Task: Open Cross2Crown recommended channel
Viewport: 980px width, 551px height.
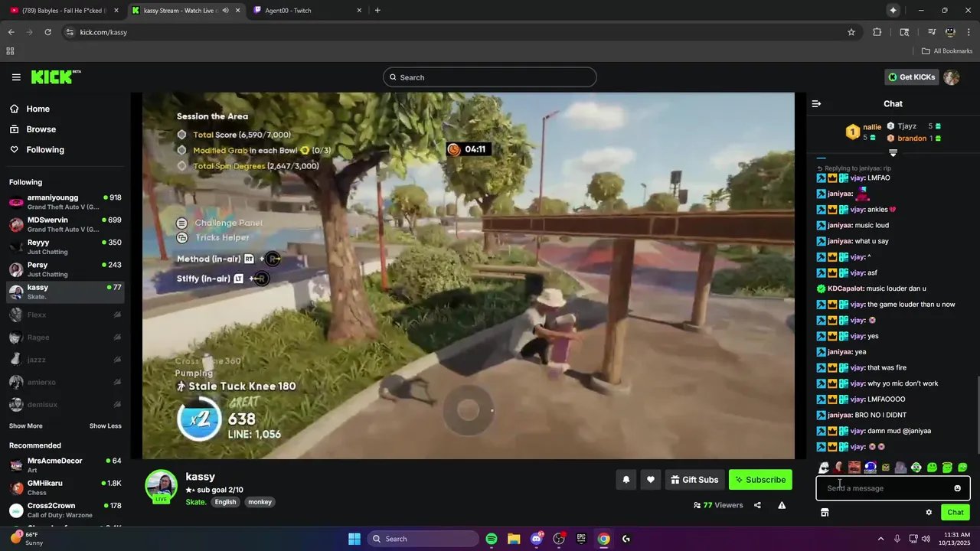Action: coord(65,510)
